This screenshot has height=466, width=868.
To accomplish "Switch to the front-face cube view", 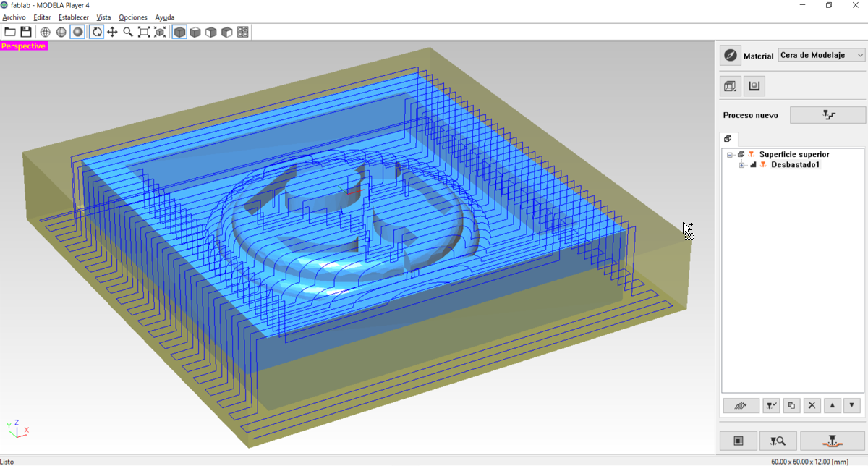I will tap(211, 32).
